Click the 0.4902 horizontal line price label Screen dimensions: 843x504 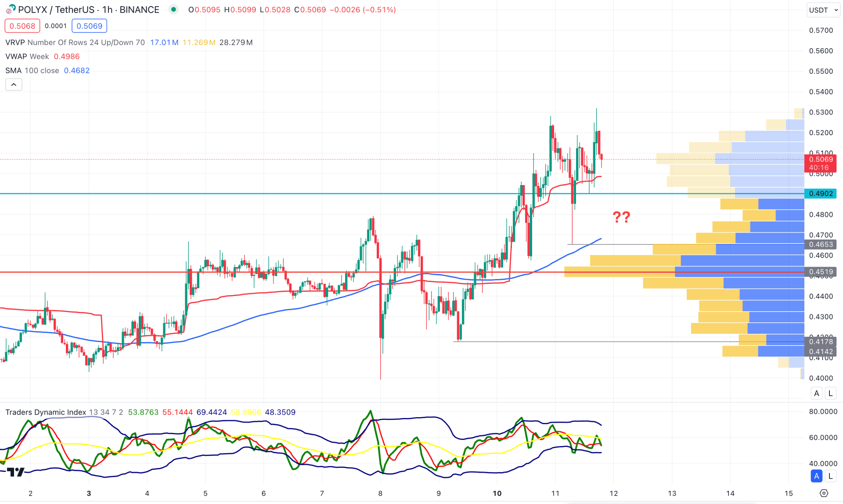tap(821, 193)
